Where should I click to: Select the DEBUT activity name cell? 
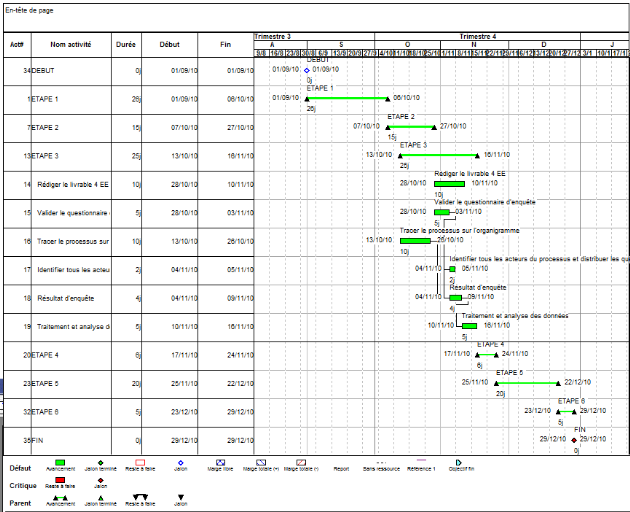(71, 71)
